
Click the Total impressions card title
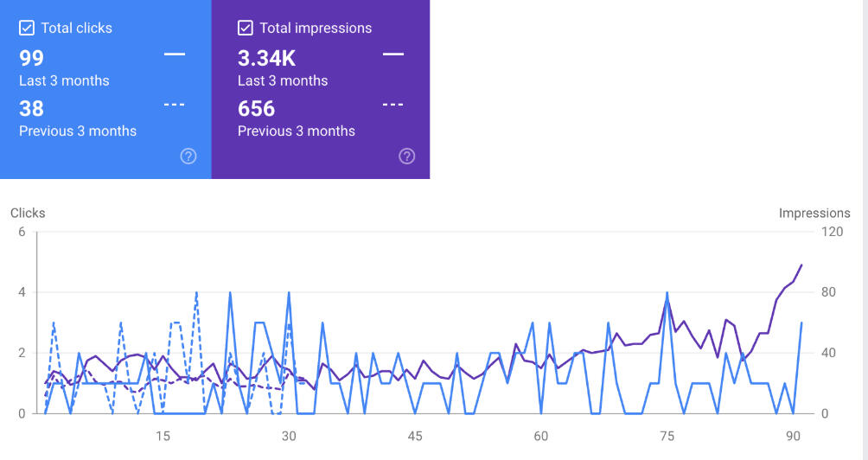click(x=316, y=28)
